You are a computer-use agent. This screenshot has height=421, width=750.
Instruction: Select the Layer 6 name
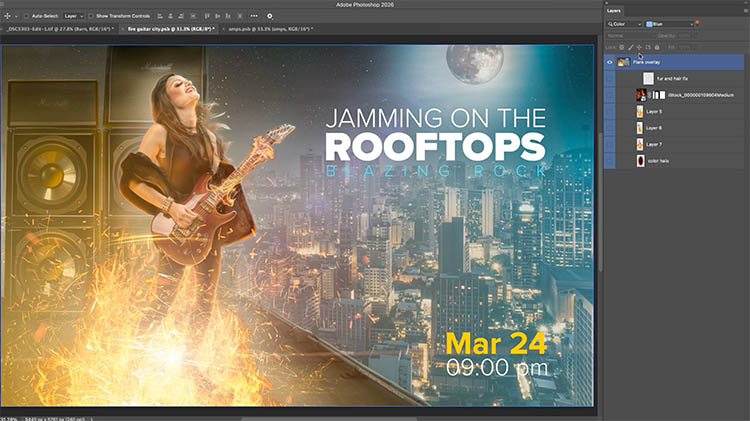(654, 128)
